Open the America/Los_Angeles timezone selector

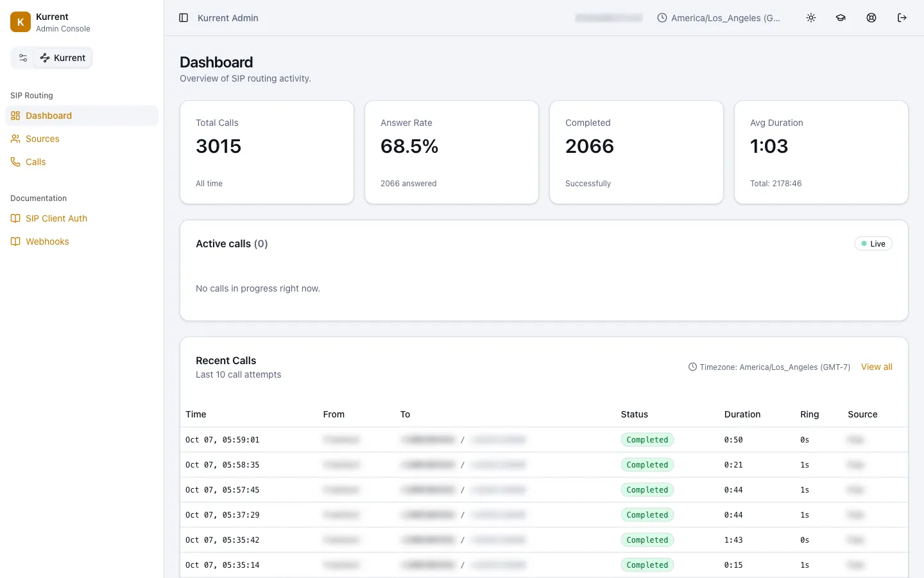(x=719, y=18)
